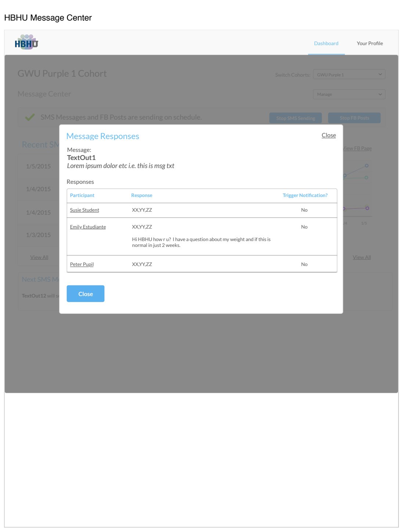Click the Close link at modal top
The image size is (404, 532).
(329, 135)
